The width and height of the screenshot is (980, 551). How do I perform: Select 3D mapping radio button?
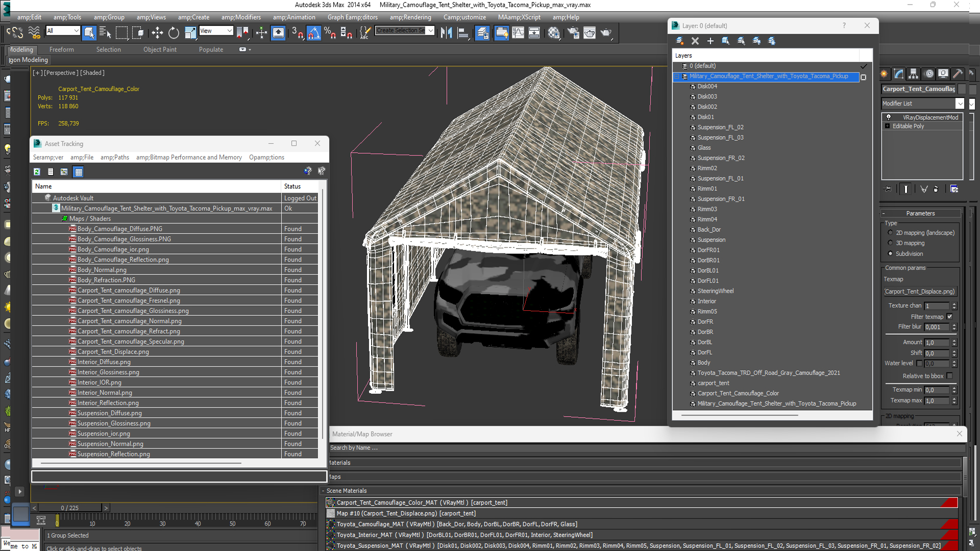(891, 243)
